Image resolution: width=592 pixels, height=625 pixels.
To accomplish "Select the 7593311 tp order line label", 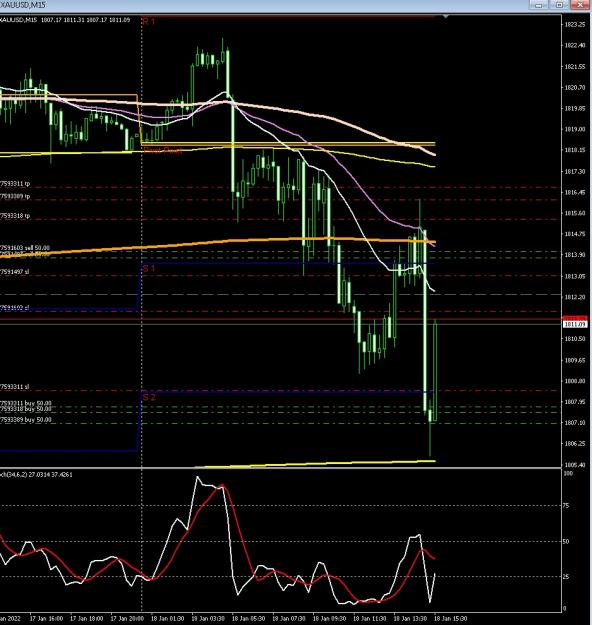I will tap(15, 184).
